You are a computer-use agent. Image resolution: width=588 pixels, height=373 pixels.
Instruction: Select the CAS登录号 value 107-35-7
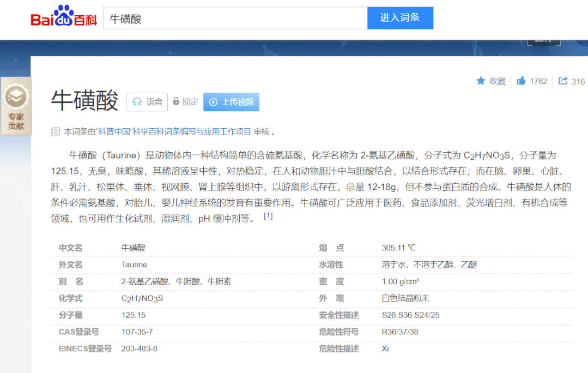tap(137, 332)
